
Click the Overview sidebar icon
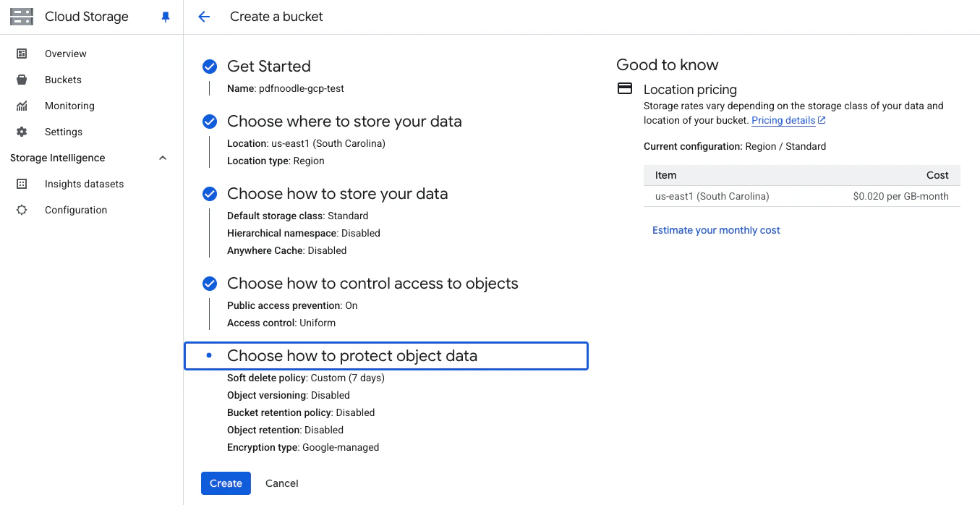pos(22,54)
